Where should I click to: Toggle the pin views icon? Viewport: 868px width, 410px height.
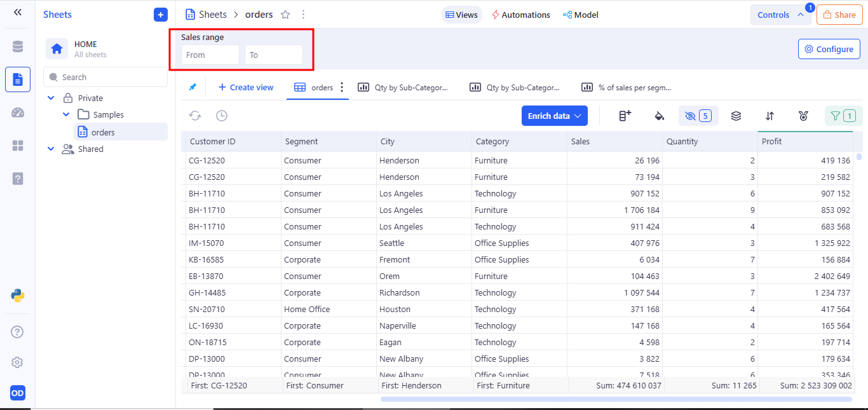coord(193,87)
